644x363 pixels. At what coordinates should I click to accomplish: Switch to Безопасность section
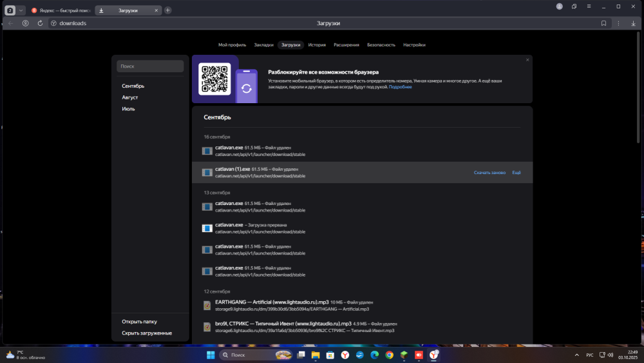(381, 44)
